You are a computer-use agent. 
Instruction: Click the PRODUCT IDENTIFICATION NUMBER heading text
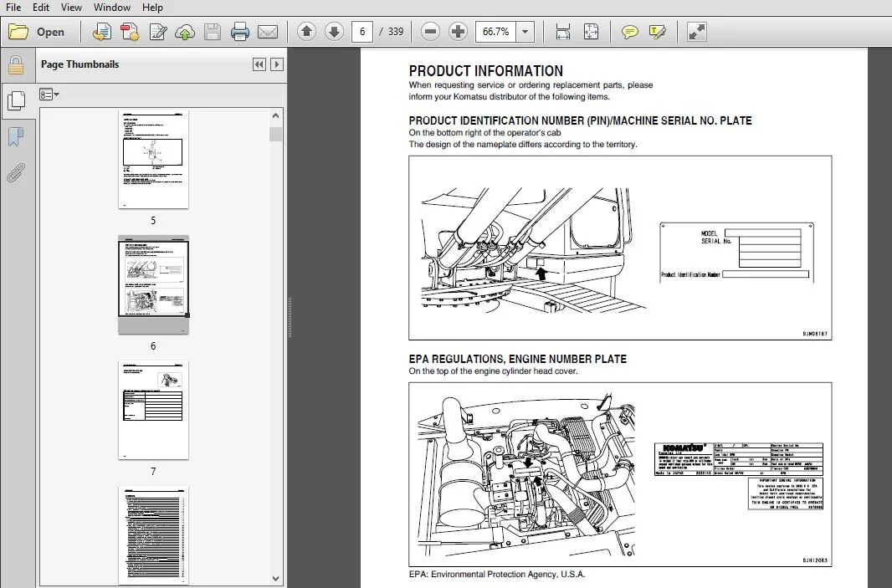click(x=580, y=120)
